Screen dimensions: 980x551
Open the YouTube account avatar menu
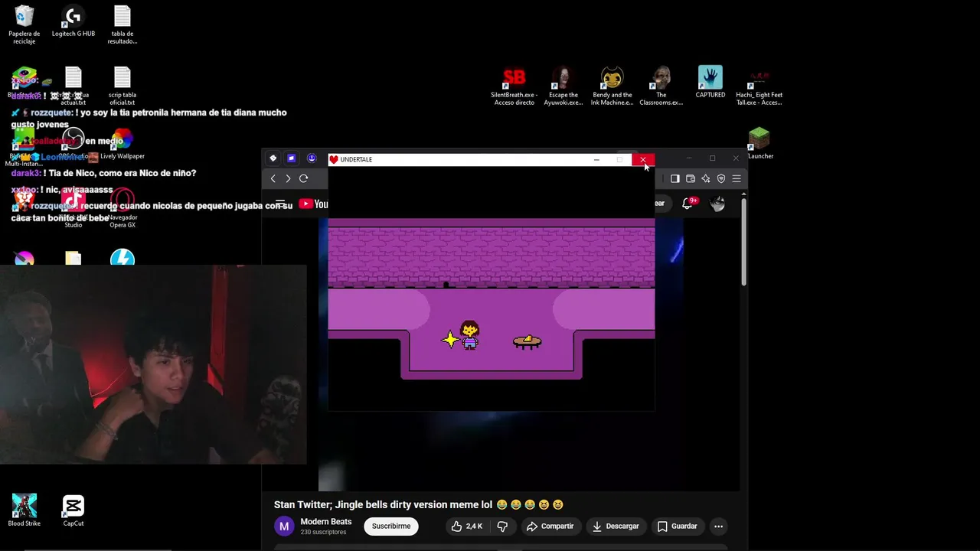717,204
